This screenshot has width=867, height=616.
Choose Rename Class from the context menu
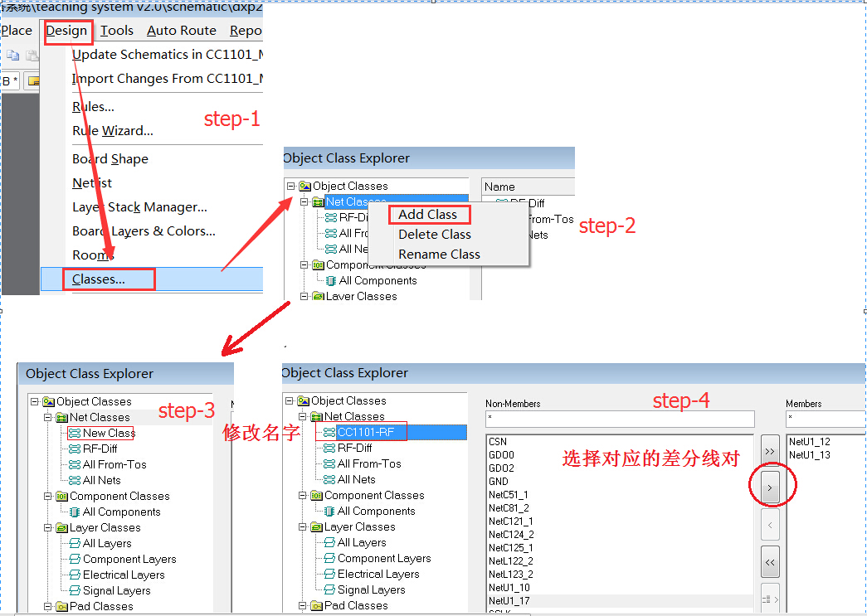[x=439, y=255]
